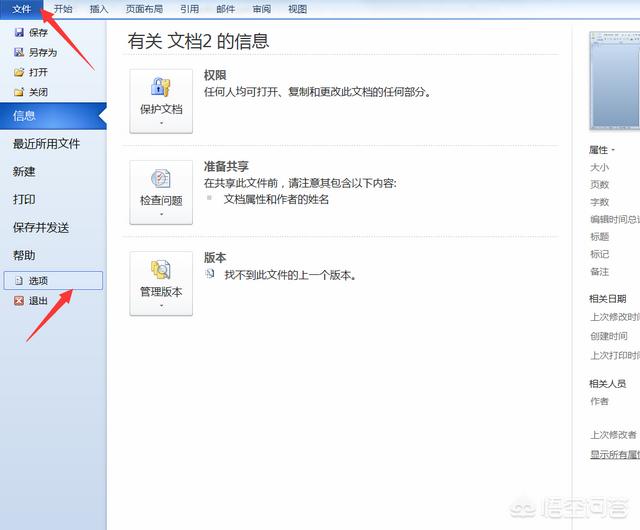Click the 标记 (Tags) property label
640x530 pixels.
599,254
